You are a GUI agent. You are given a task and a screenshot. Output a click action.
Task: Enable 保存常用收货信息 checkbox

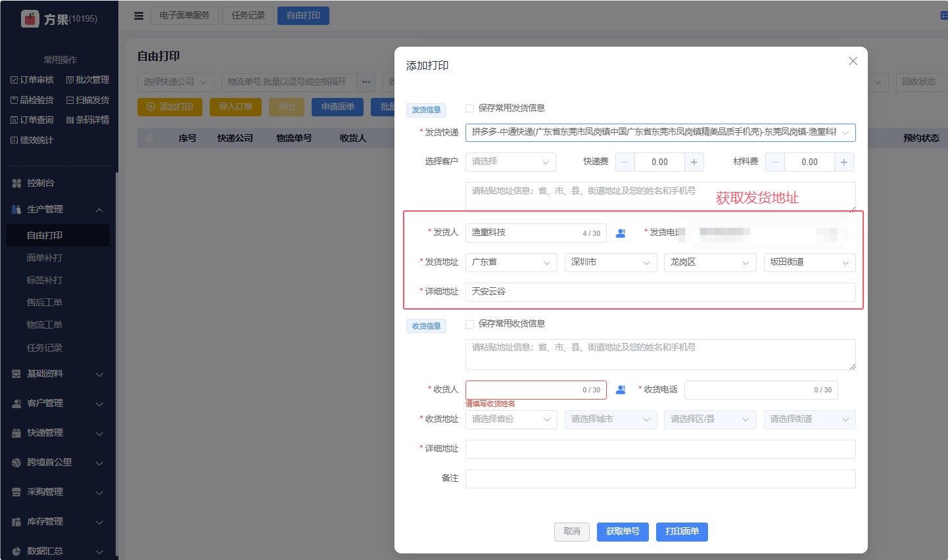tap(469, 324)
